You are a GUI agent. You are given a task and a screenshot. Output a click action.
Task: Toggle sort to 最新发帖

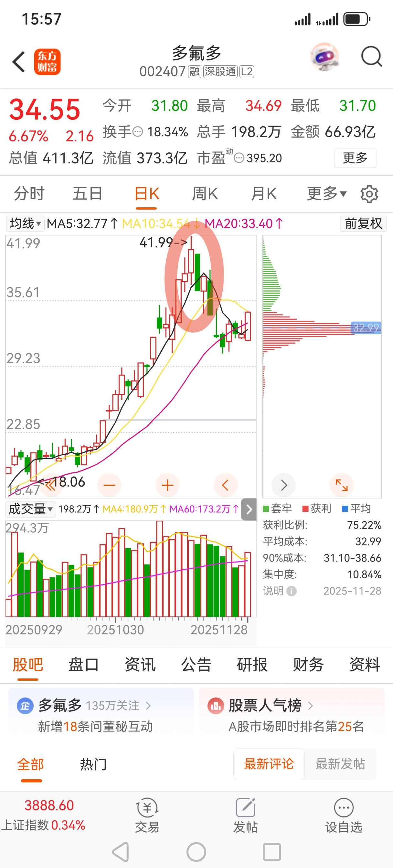[340, 764]
